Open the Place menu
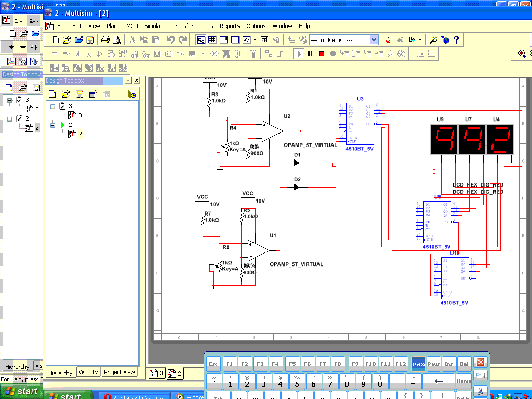 [x=113, y=26]
